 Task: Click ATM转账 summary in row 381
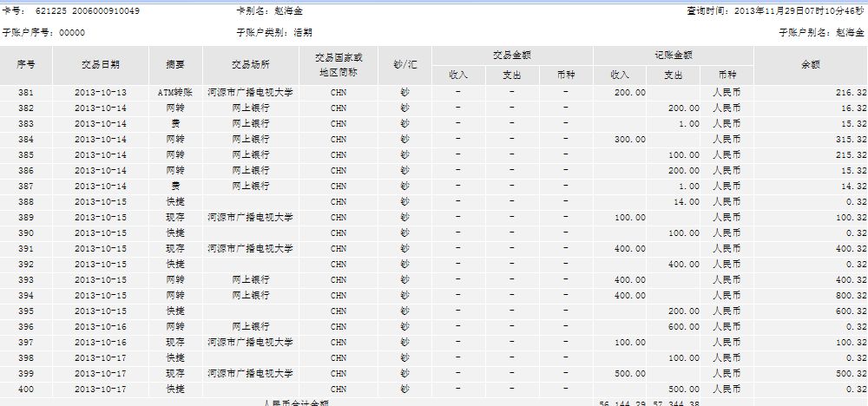pyautogui.click(x=175, y=92)
